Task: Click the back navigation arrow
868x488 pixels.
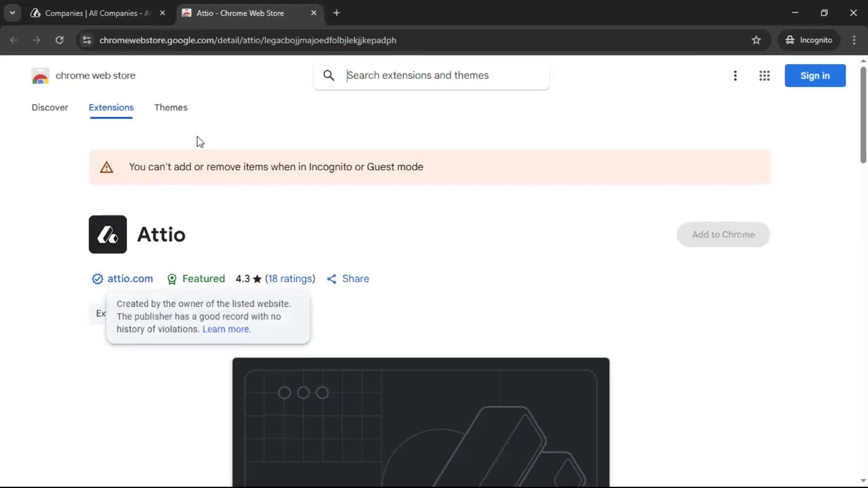Action: click(x=14, y=40)
